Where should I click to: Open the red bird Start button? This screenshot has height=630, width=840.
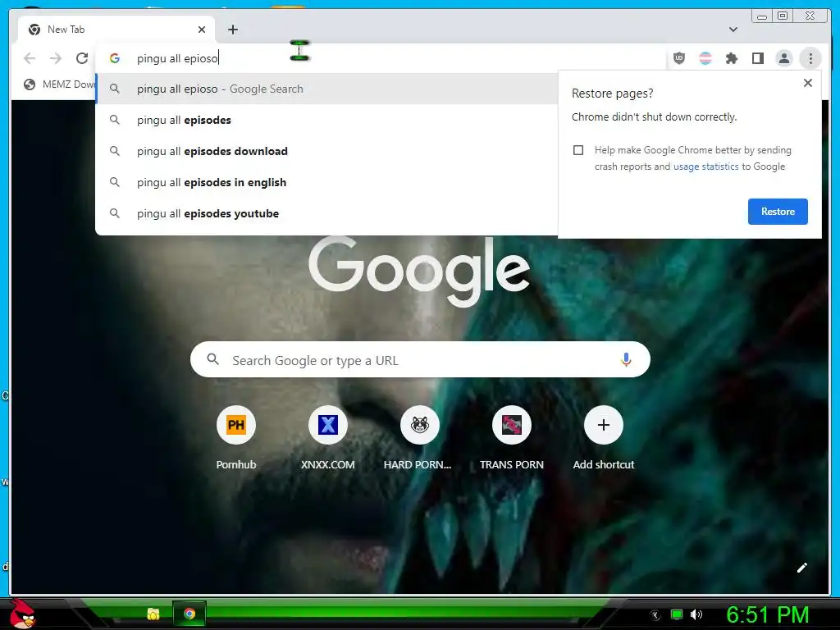tap(22, 614)
